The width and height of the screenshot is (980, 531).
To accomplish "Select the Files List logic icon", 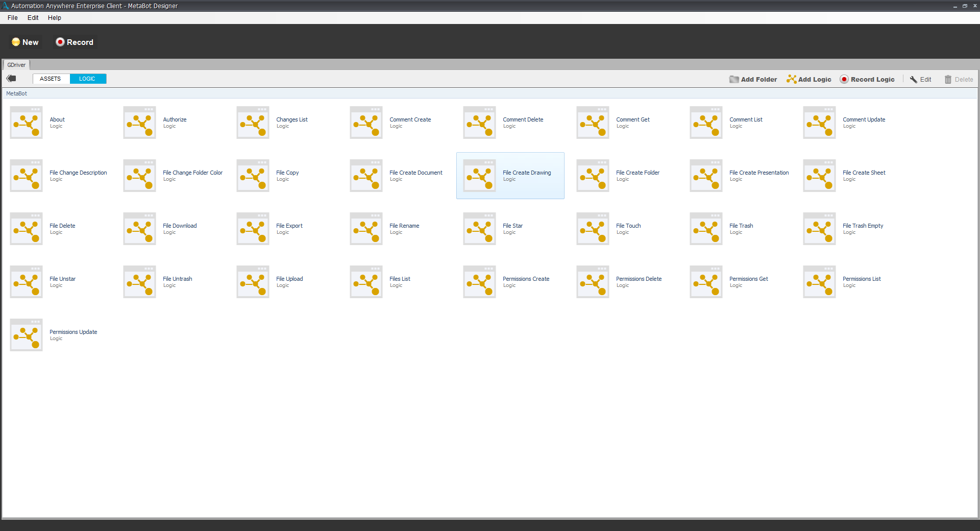I will 366,282.
